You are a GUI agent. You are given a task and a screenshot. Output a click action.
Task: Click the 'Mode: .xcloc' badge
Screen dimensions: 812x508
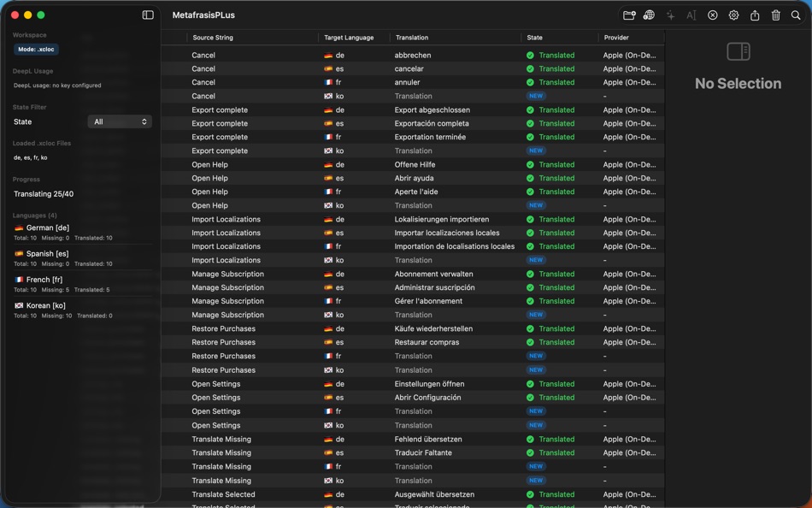(x=36, y=50)
